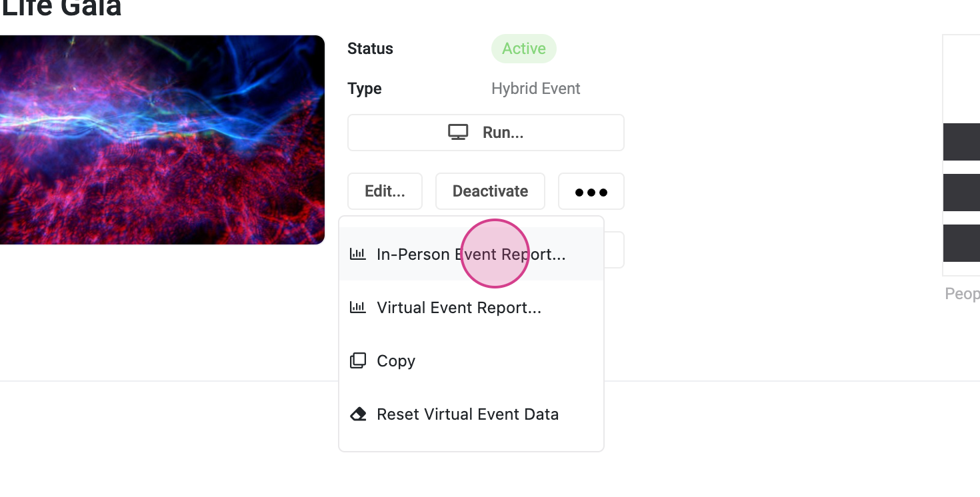
Task: Click the duplicate-pages icon next to Copy
Action: coord(358,361)
